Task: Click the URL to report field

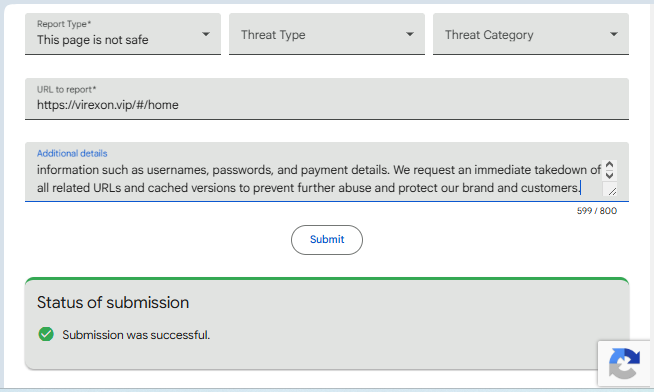Action: pos(327,99)
